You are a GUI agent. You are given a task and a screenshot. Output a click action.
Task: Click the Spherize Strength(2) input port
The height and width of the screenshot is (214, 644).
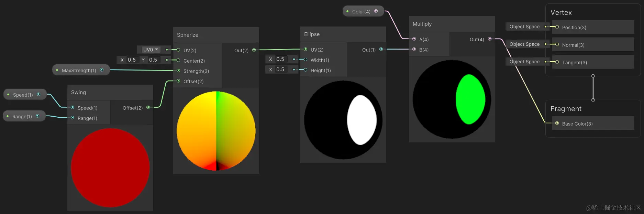[178, 71]
